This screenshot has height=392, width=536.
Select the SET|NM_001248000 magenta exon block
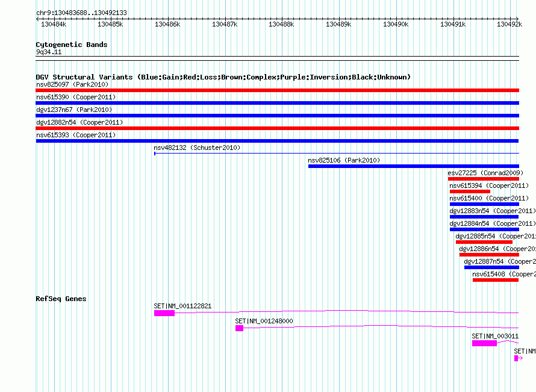pos(239,328)
